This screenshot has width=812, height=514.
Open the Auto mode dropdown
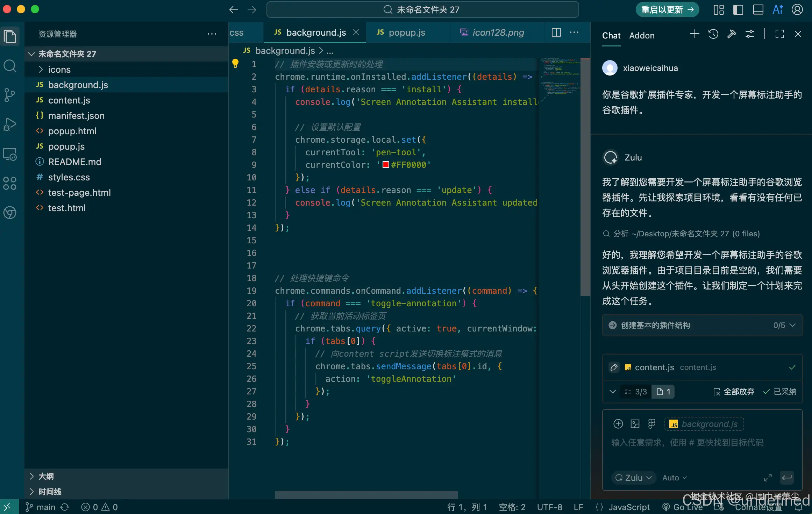(x=674, y=478)
